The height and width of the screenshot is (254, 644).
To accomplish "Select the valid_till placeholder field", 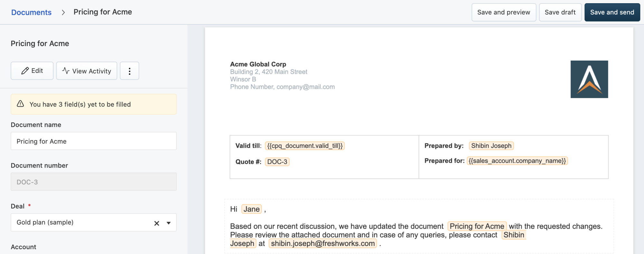I will [305, 146].
